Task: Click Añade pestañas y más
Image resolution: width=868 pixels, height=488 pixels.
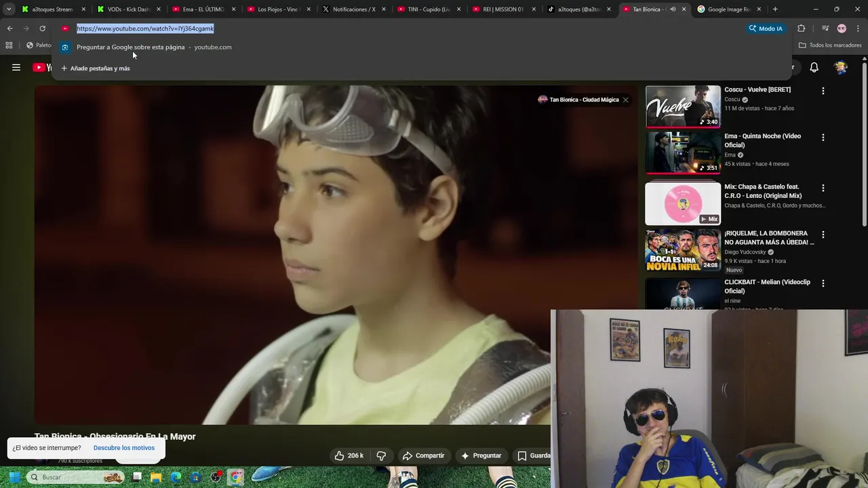Action: 96,68
